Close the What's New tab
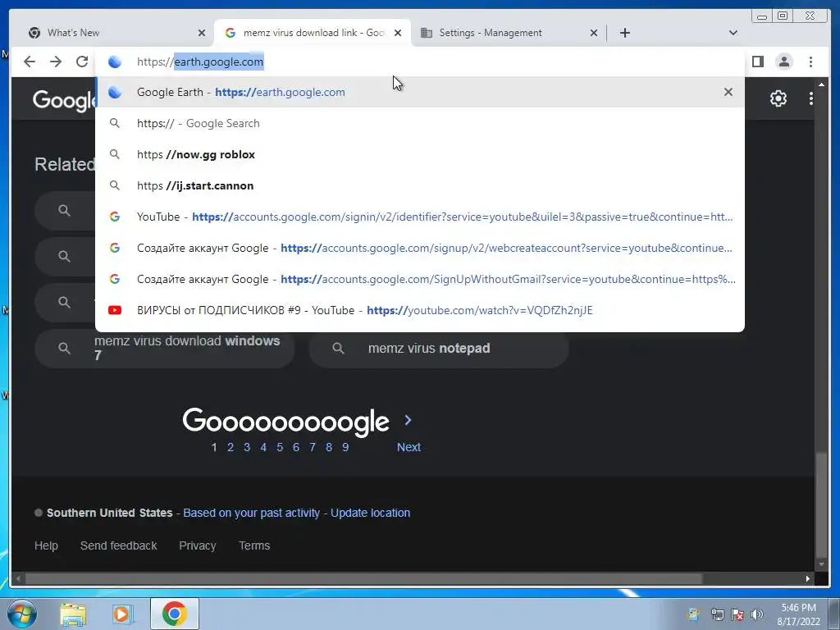 [x=202, y=33]
